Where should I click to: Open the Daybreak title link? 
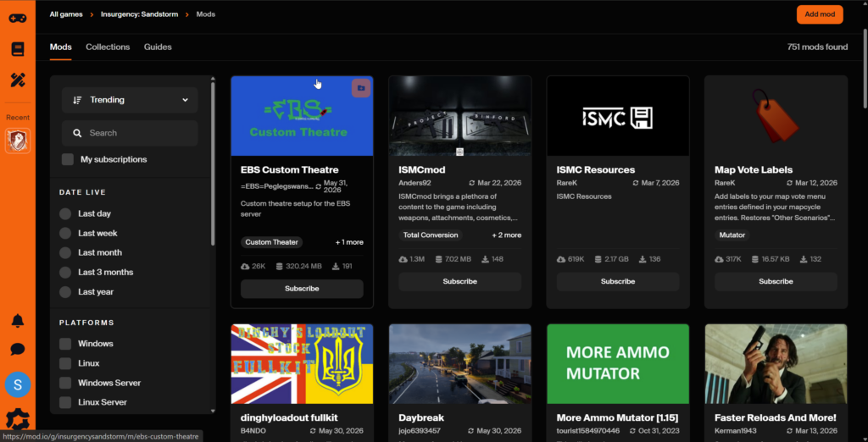pos(421,417)
